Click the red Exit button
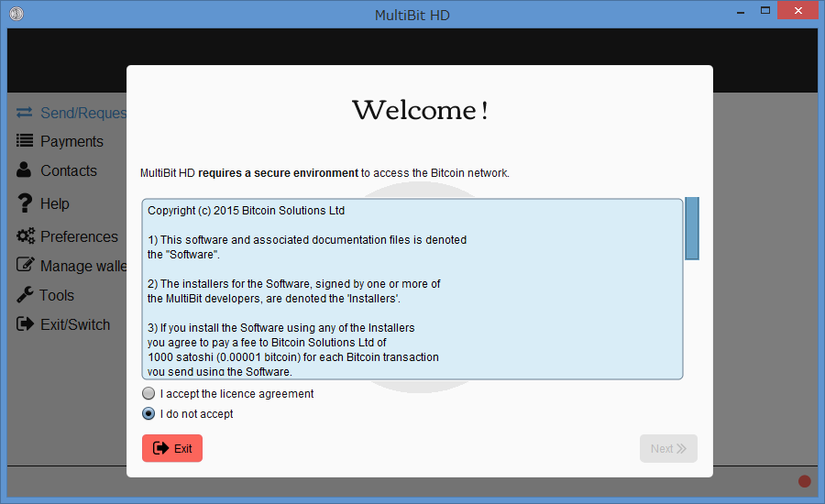Screen dimensions: 825x504 172,448
